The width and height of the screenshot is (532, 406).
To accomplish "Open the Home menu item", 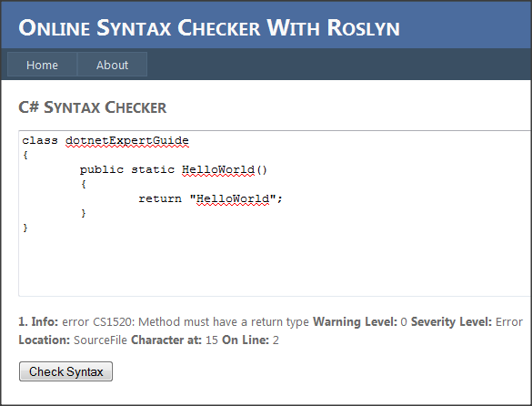I will (x=43, y=65).
